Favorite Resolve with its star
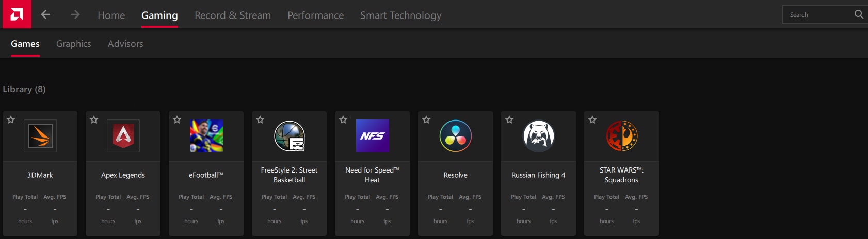The image size is (868, 239). click(426, 119)
